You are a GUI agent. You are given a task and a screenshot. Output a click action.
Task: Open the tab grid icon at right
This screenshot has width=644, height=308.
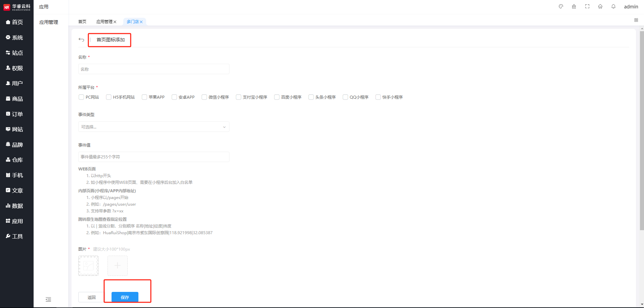tap(636, 20)
